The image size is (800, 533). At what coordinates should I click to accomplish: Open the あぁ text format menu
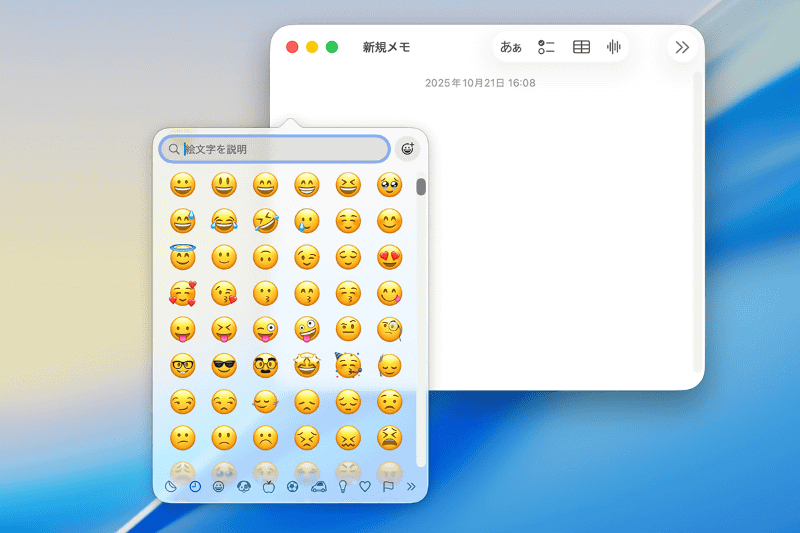tap(511, 47)
